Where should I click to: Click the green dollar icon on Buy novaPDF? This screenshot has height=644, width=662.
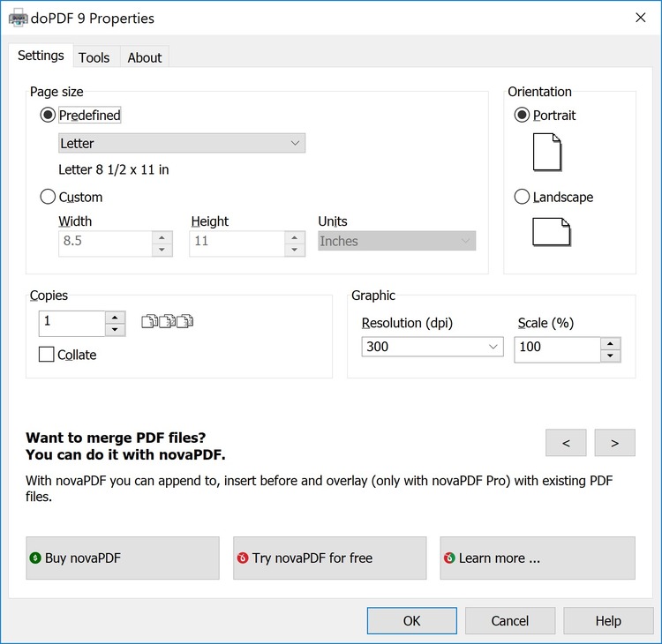35,558
